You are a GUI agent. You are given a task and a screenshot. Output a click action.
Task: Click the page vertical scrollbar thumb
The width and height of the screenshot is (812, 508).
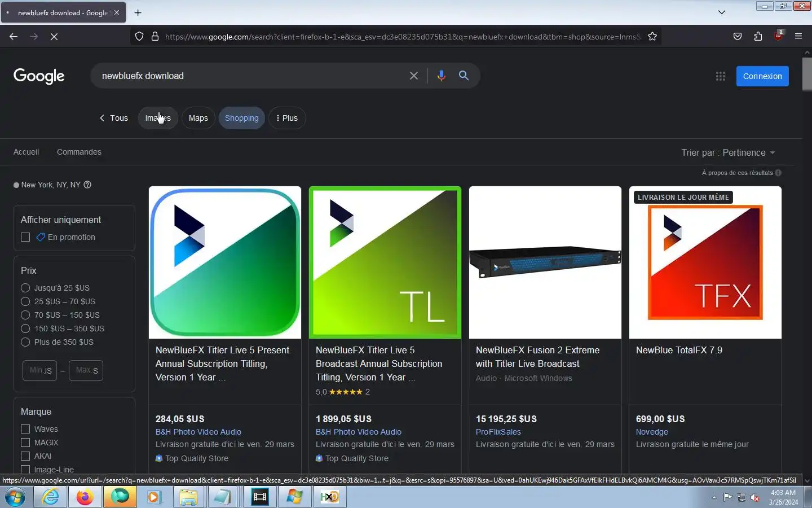pyautogui.click(x=807, y=73)
